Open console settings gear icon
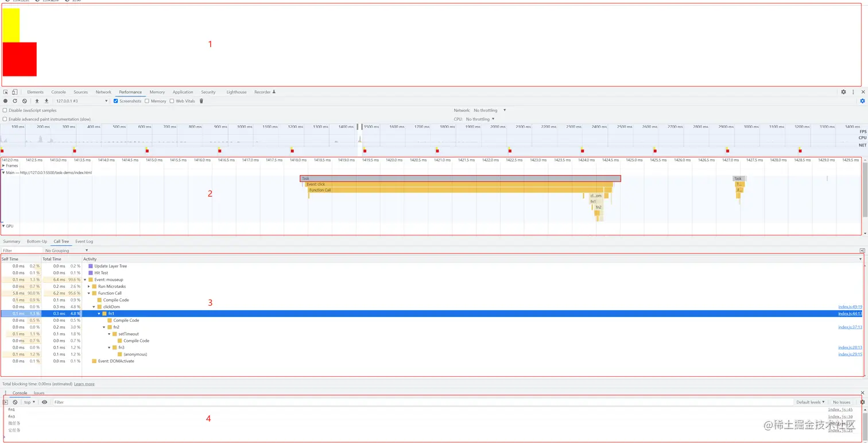 862,402
